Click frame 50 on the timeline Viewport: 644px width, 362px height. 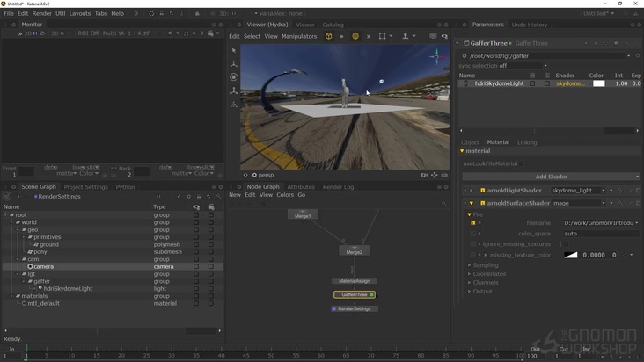271,356
